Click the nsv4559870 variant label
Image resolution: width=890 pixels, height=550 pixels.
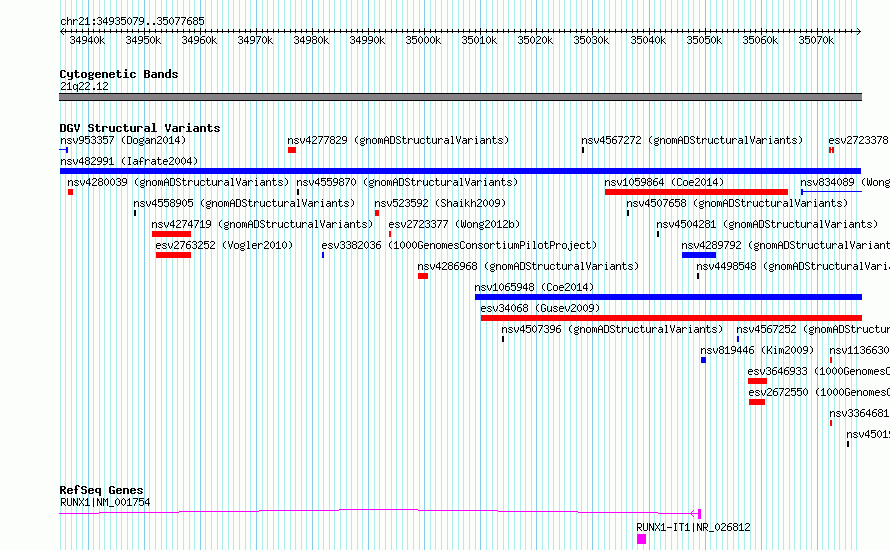click(x=408, y=182)
